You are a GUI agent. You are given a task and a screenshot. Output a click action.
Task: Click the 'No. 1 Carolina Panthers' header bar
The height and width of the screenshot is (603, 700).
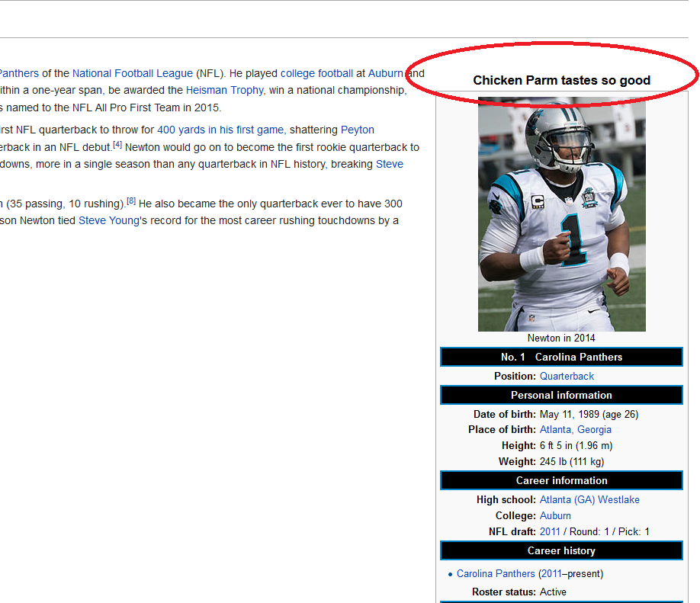coord(562,357)
